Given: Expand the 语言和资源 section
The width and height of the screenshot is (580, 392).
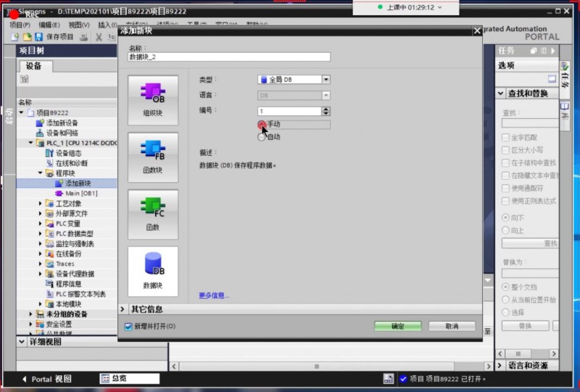Looking at the screenshot, I should [x=500, y=365].
